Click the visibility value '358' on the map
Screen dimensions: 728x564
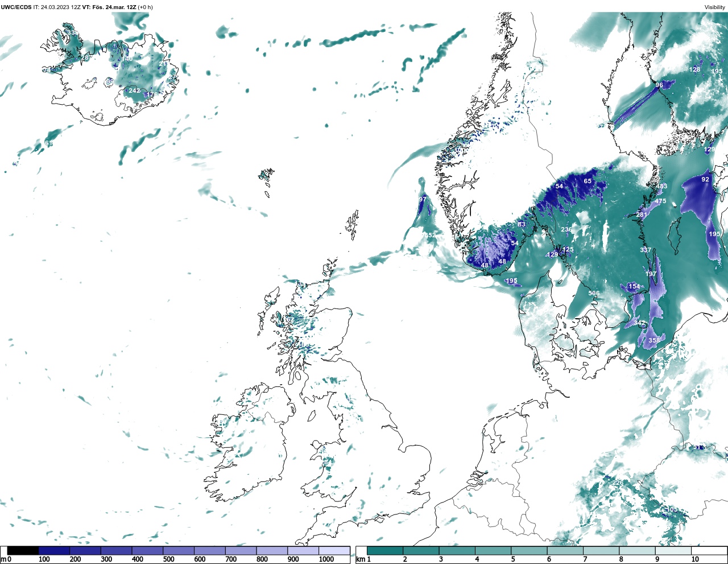[x=654, y=341]
